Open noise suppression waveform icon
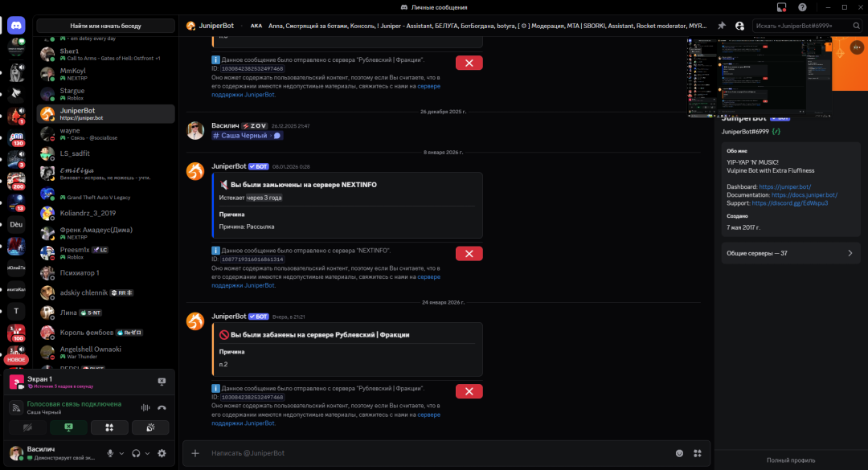Screen dimensions: 868x470 tap(145, 408)
